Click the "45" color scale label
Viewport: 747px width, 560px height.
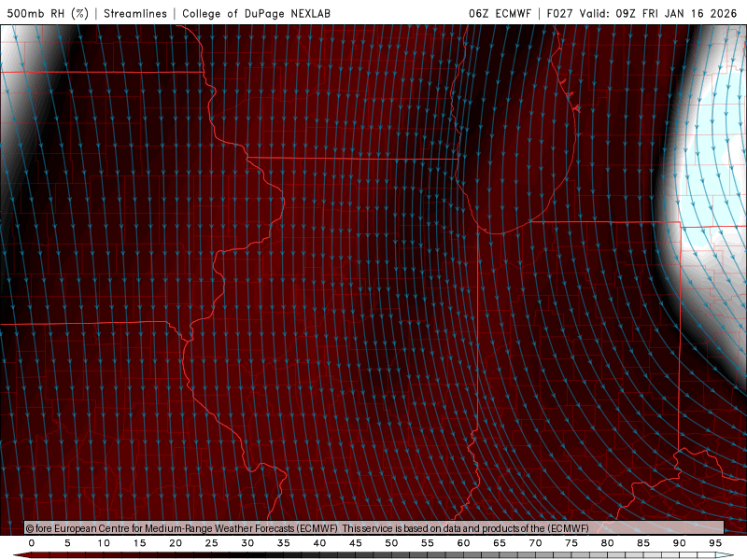pyautogui.click(x=356, y=543)
